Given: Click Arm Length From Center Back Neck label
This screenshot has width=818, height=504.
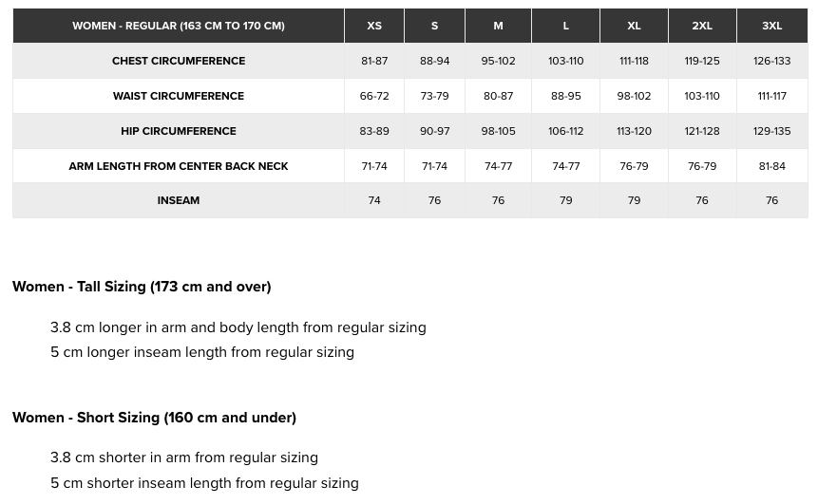Looking at the screenshot, I should 179,166.
